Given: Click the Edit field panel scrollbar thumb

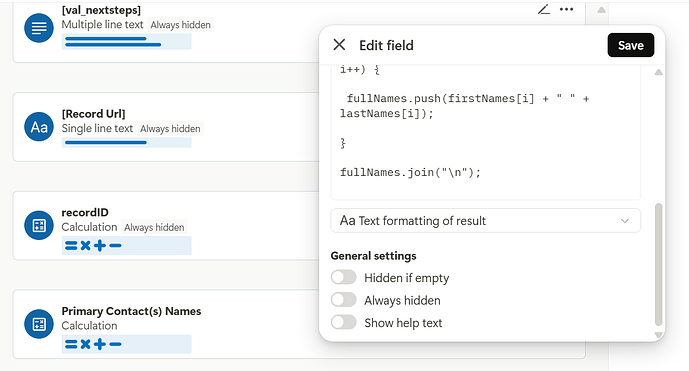Looking at the screenshot, I should point(658,264).
